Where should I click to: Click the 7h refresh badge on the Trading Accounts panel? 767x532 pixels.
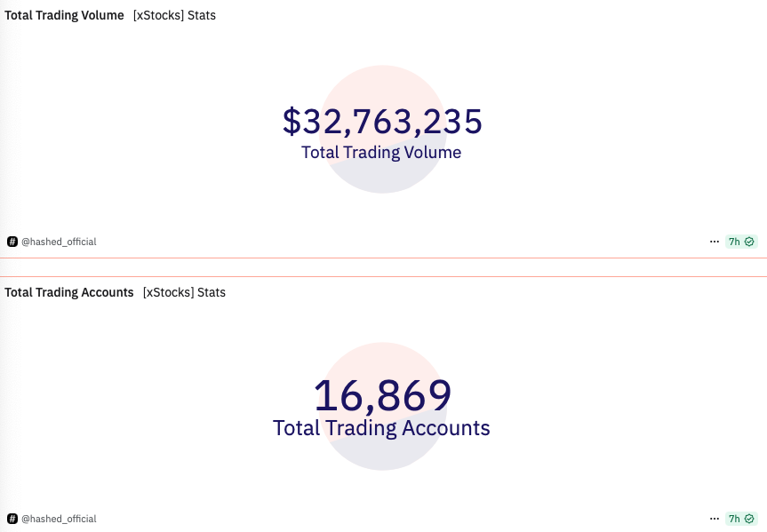[x=741, y=519]
